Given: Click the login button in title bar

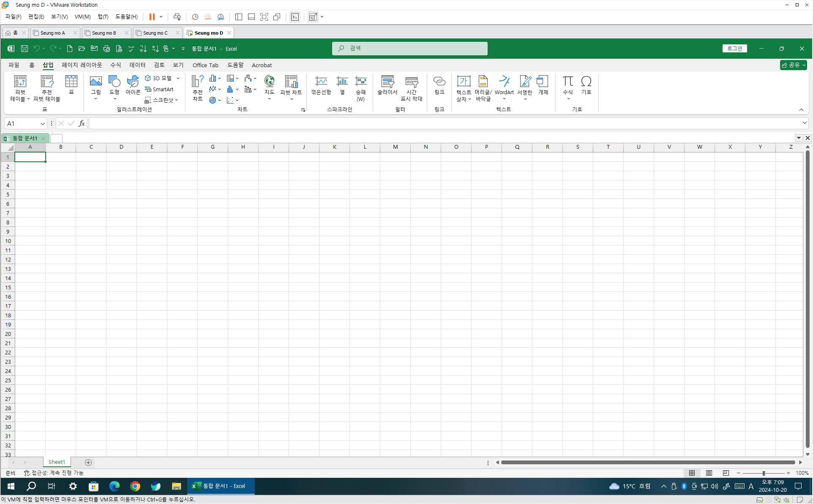Looking at the screenshot, I should 734,49.
